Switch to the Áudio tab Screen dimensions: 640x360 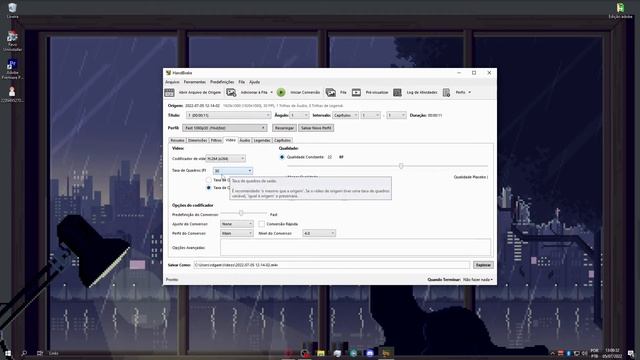tap(244, 140)
